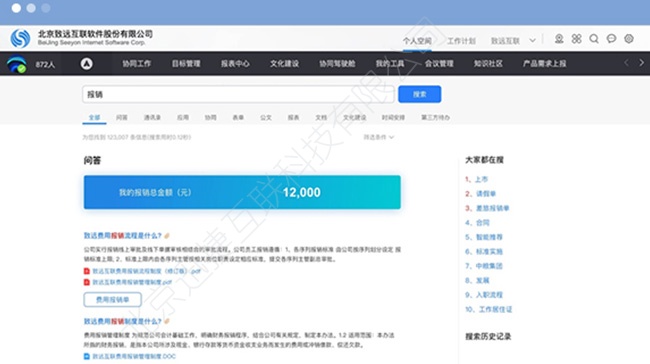Screen dimensions: 650x364
Task: Open 报表中心 menu
Action: 235,63
